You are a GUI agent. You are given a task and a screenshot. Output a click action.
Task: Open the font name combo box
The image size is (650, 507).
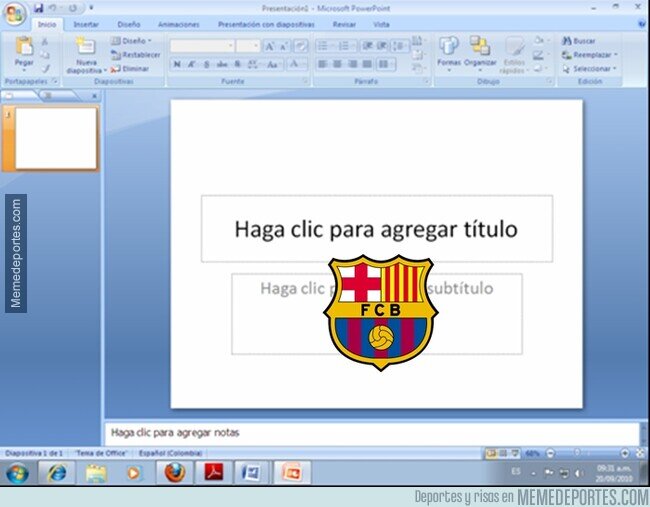[x=201, y=46]
